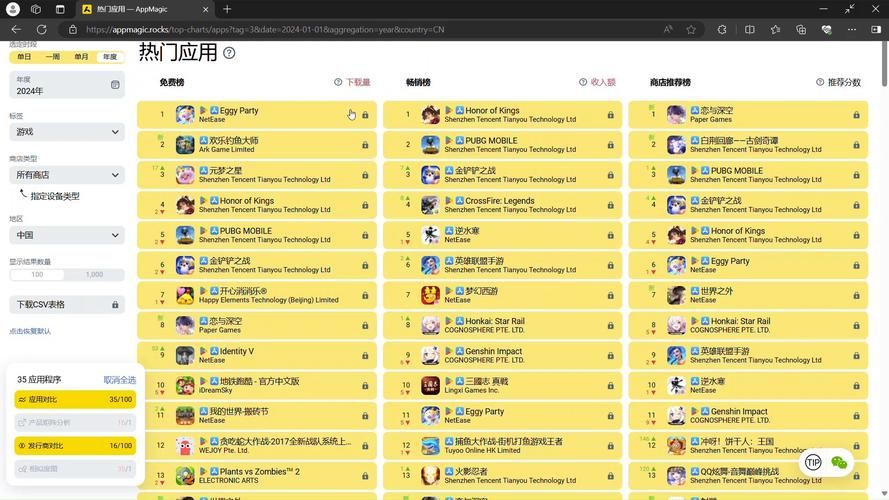Toggle the 应用对比 35/100 button
Image resolution: width=889 pixels, height=500 pixels.
tap(75, 399)
